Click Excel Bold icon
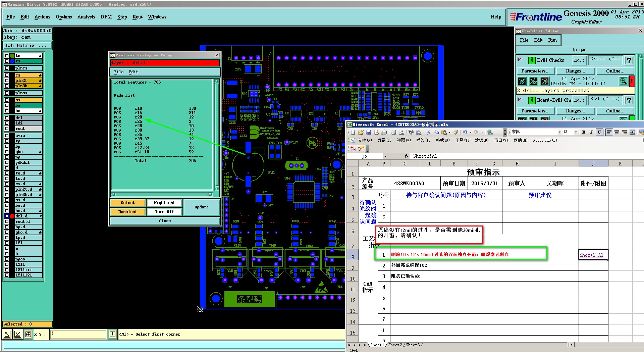 tap(584, 132)
